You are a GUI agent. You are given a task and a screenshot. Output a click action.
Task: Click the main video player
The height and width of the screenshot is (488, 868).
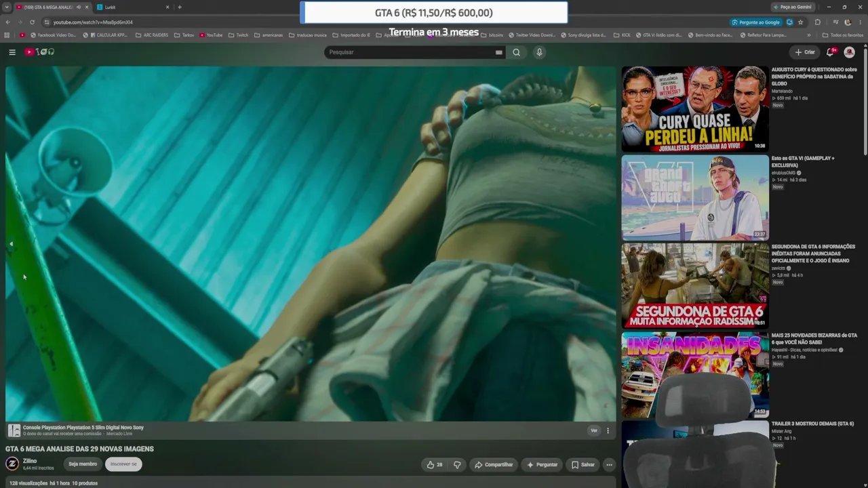[311, 244]
